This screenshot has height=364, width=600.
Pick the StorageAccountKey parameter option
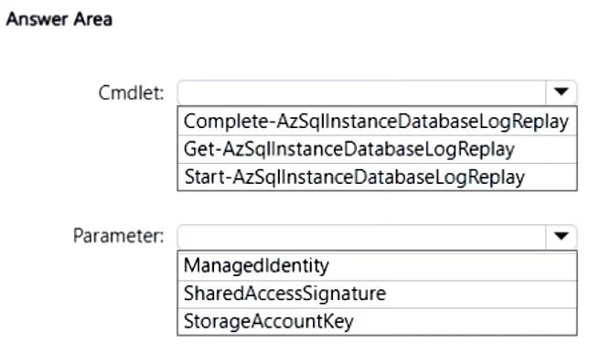(x=378, y=322)
